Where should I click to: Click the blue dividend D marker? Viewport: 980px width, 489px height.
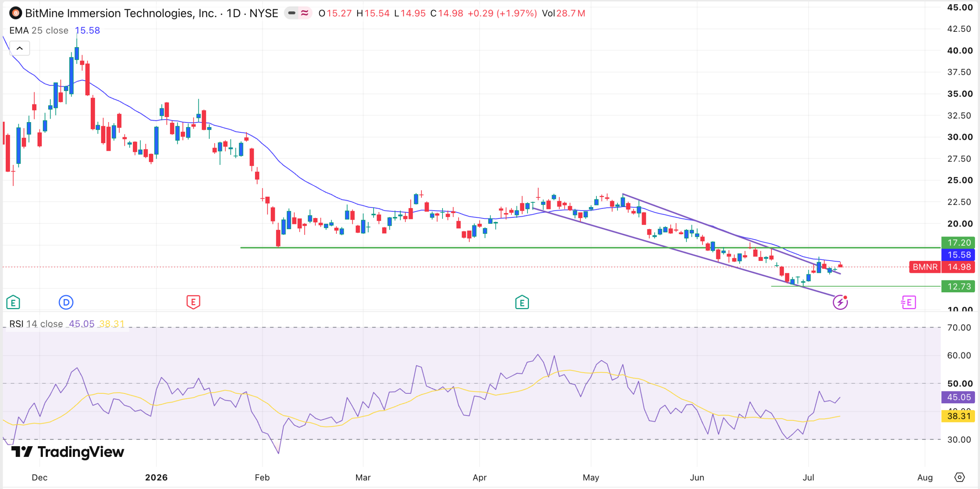point(66,302)
